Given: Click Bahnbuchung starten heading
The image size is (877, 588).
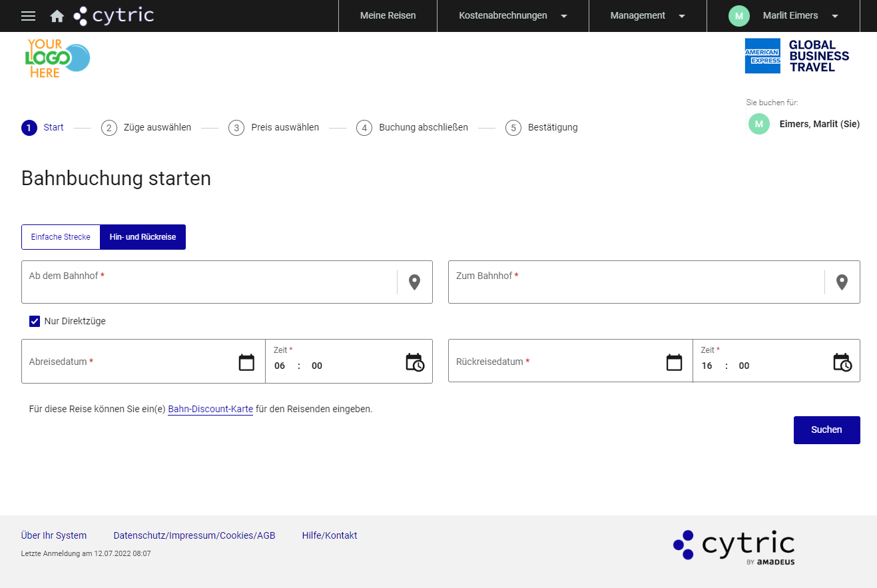Looking at the screenshot, I should [117, 178].
